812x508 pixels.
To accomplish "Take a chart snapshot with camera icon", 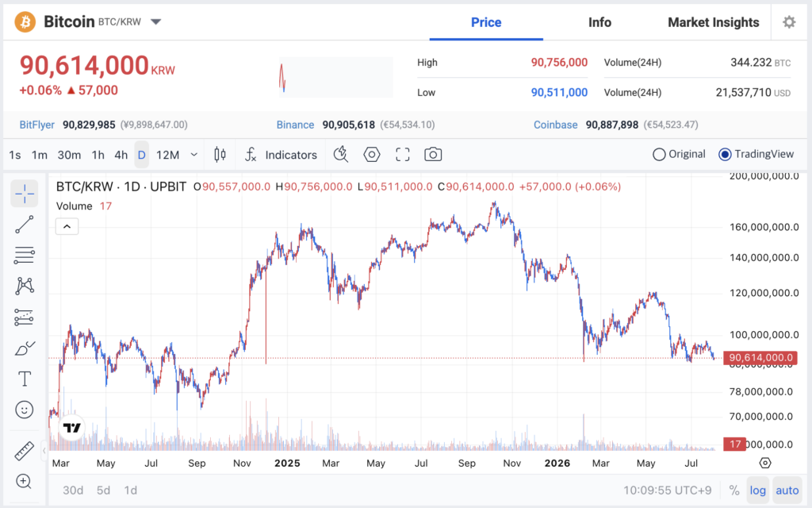I will 433,155.
